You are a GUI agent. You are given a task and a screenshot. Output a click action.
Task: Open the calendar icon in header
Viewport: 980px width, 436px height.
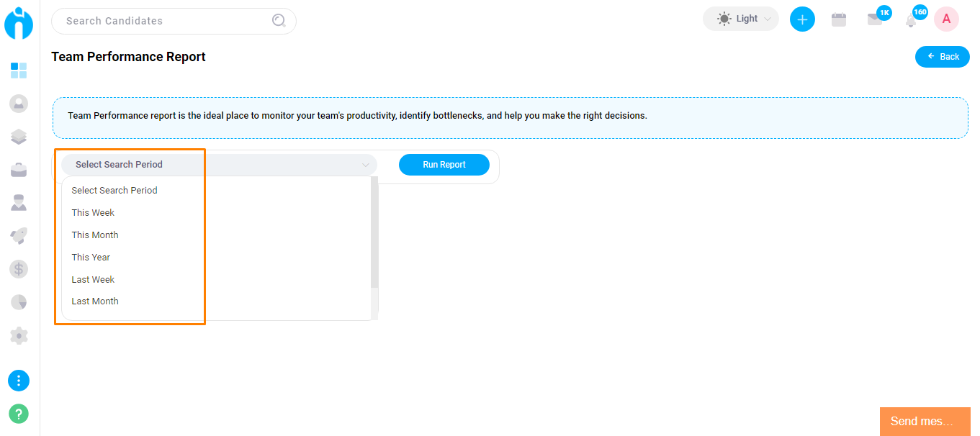(839, 20)
